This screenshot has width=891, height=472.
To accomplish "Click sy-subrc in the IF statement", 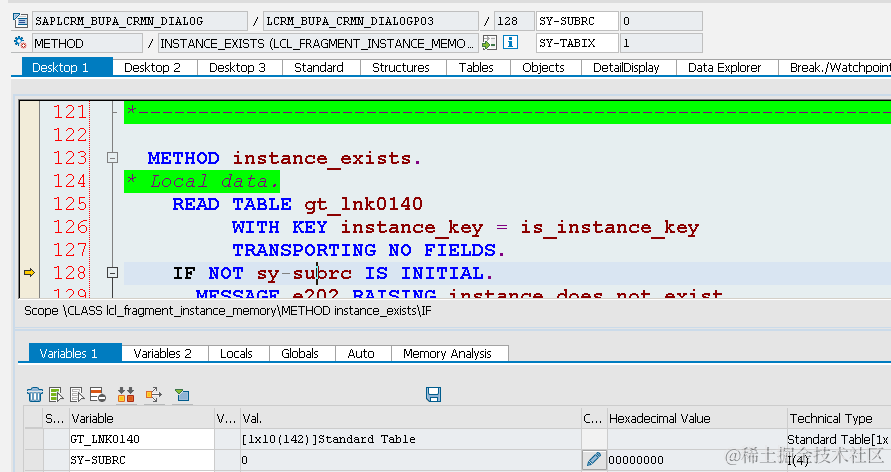I will click(x=304, y=273).
